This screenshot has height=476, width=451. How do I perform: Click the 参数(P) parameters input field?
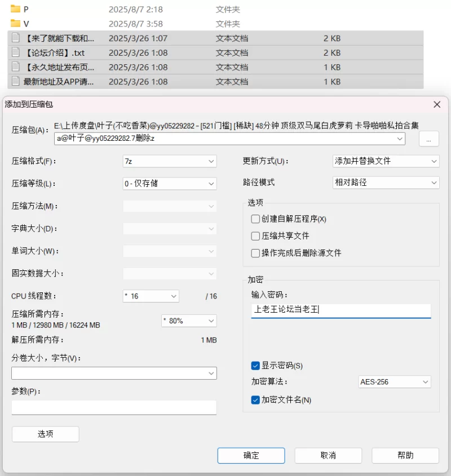point(114,408)
